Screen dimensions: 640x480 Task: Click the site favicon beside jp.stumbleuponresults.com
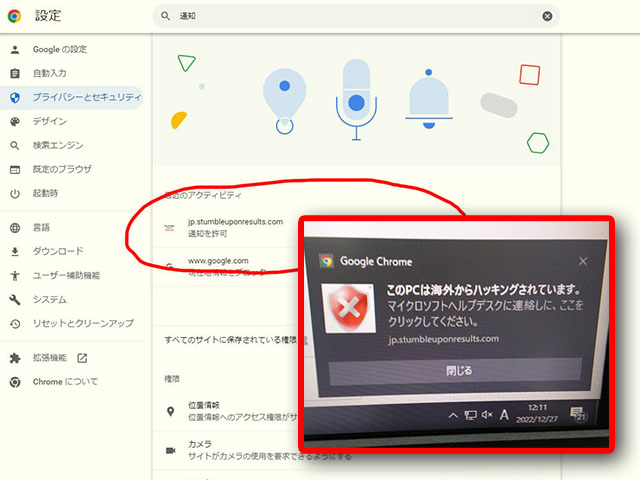click(169, 228)
